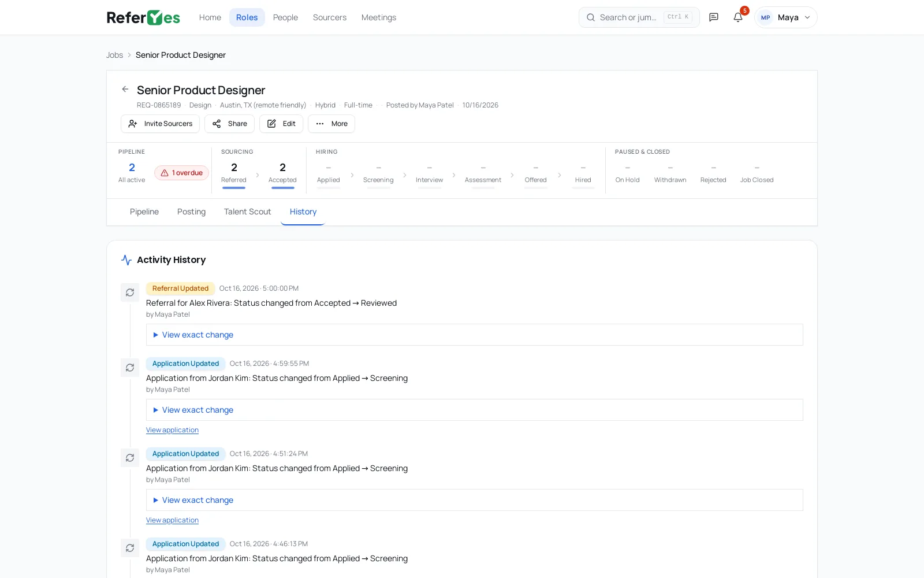The image size is (924, 578).
Task: Go to the Home nav item
Action: coord(210,17)
